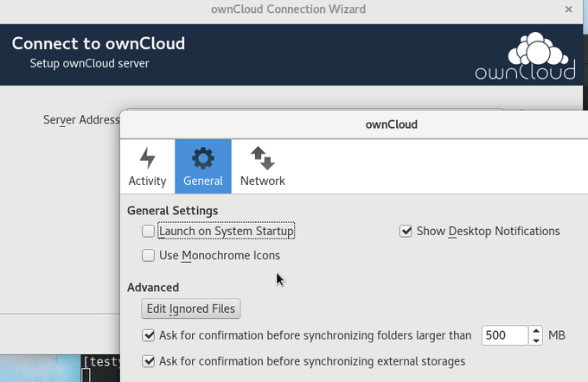Close the ownCloud Connection Wizard window
The width and height of the screenshot is (588, 382).
[x=568, y=10]
